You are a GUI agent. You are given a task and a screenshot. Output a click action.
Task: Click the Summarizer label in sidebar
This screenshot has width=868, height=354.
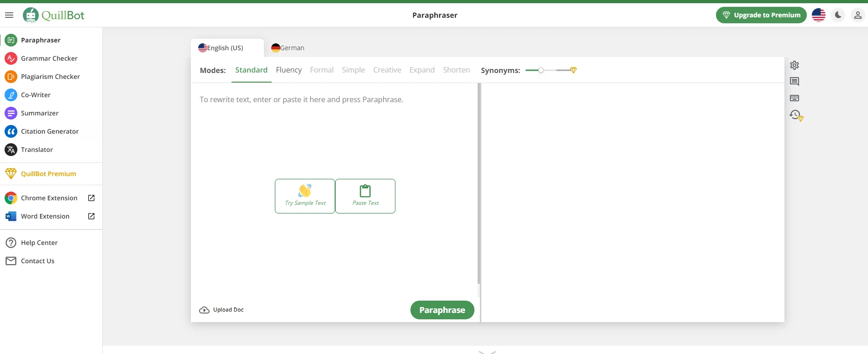click(40, 113)
